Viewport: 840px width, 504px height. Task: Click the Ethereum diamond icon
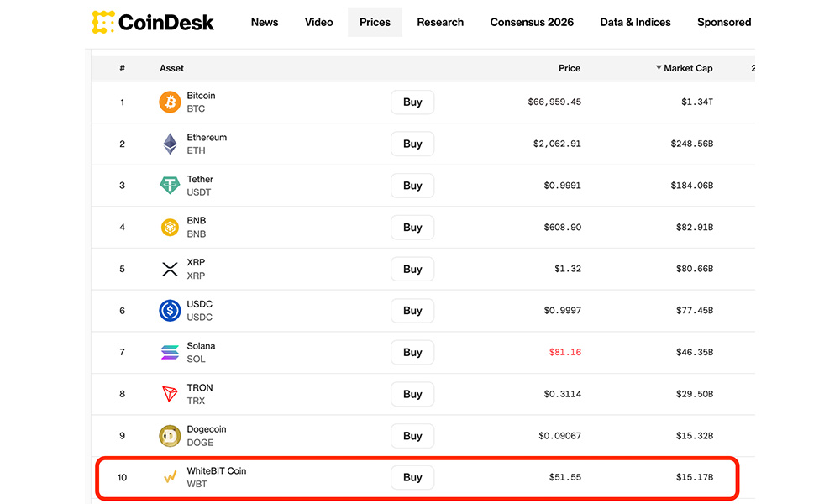pos(170,144)
